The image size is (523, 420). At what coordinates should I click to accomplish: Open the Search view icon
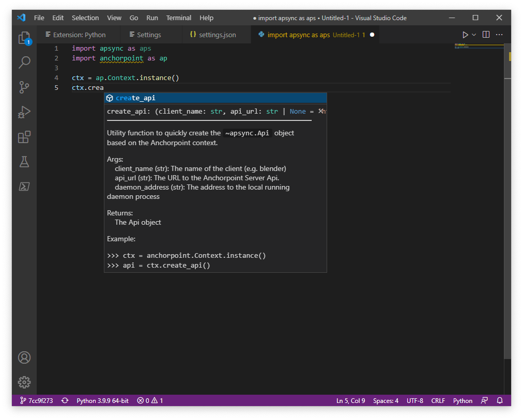tap(24, 63)
